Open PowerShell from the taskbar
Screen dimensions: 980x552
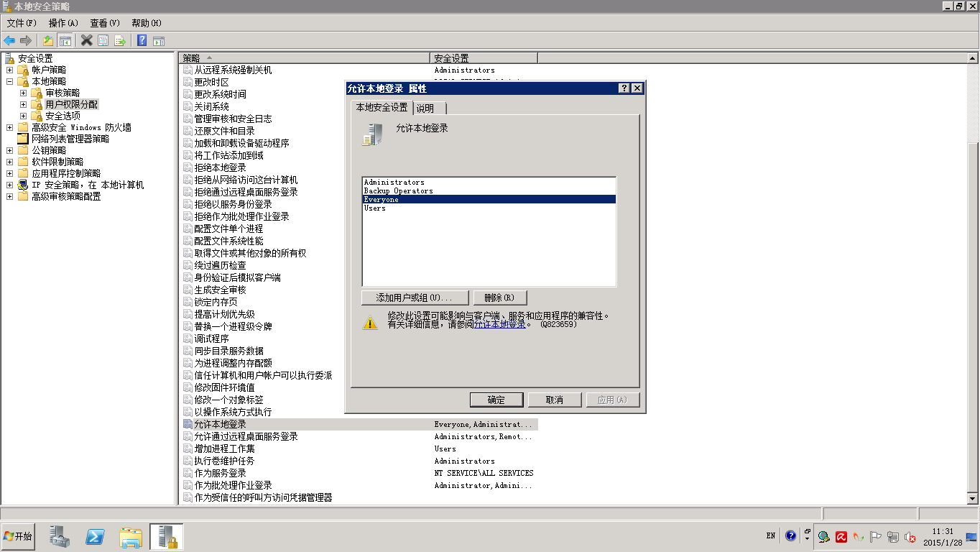pyautogui.click(x=96, y=536)
